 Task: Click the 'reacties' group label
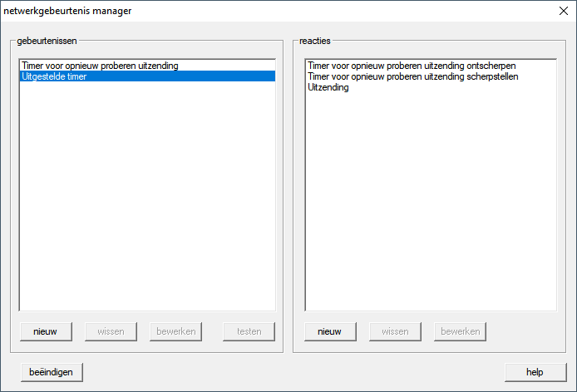coord(315,40)
